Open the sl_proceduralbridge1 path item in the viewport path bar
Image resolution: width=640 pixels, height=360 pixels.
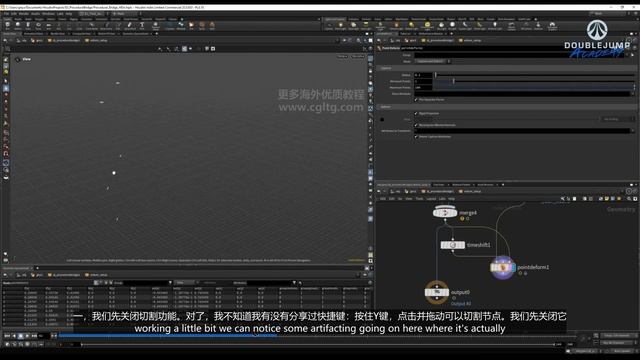pos(64,40)
